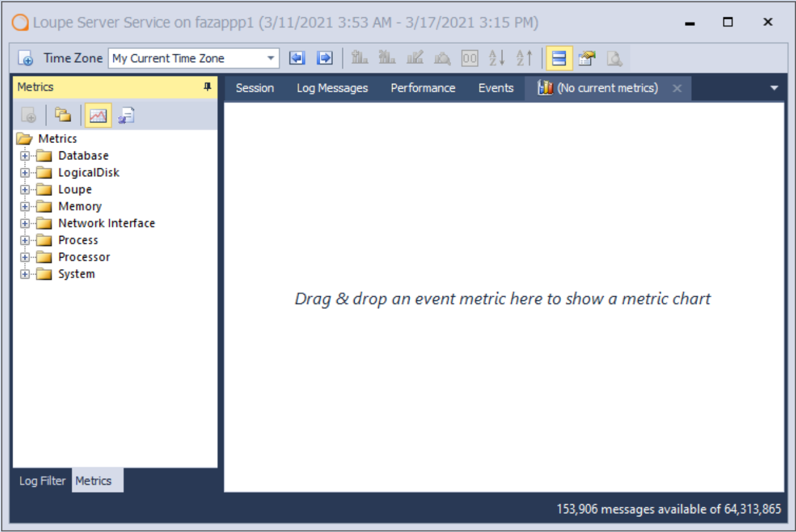Click the magnifier search document toolbar icon
796x532 pixels.
pos(614,59)
